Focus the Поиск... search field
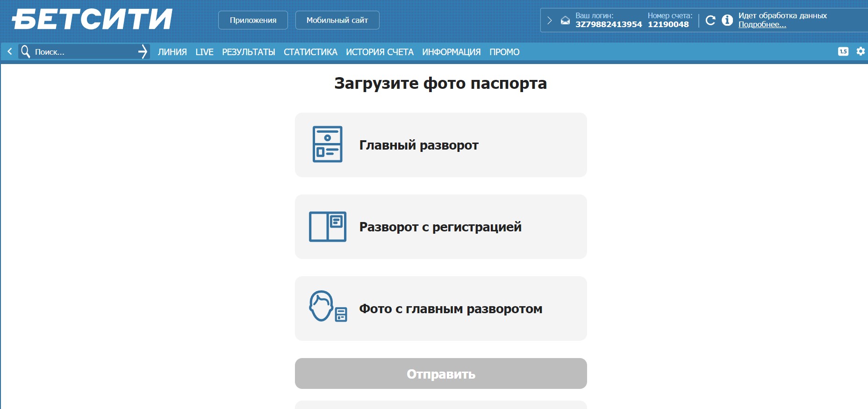The width and height of the screenshot is (868, 409). point(84,51)
